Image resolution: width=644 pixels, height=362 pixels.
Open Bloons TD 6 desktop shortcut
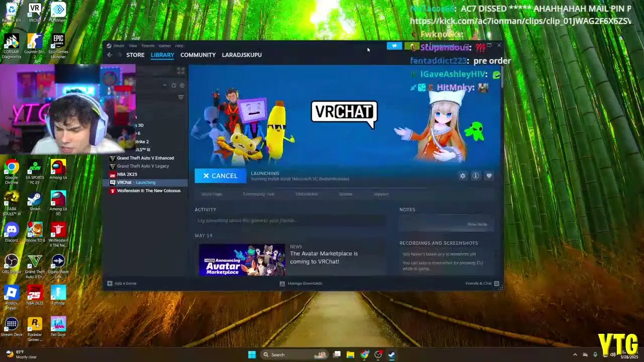tap(35, 232)
